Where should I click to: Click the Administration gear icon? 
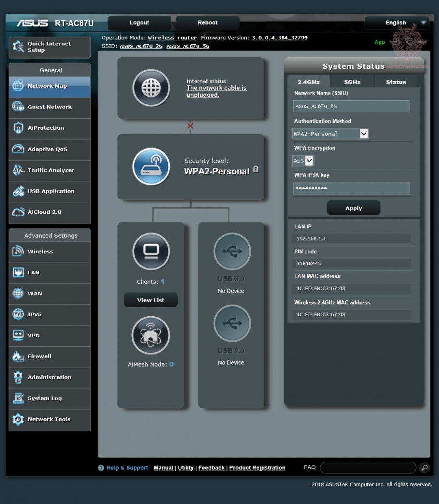[x=18, y=377]
